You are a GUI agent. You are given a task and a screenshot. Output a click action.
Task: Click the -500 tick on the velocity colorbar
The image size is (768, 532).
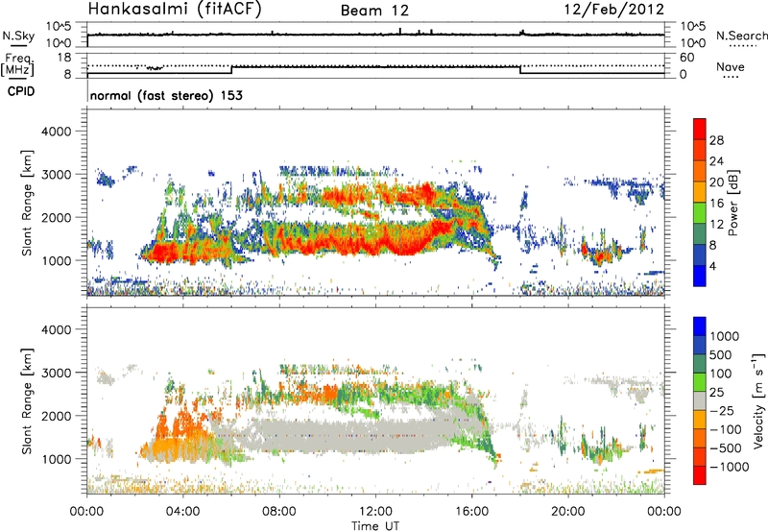pos(726,447)
